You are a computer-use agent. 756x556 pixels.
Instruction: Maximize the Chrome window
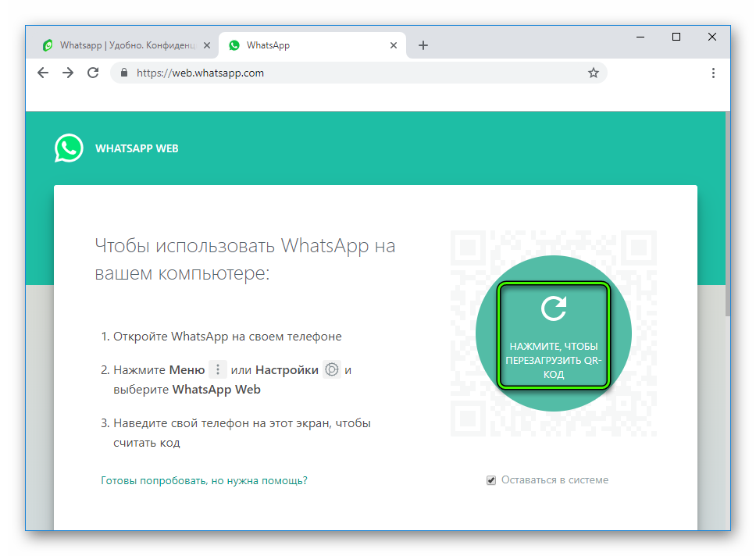[x=676, y=37]
